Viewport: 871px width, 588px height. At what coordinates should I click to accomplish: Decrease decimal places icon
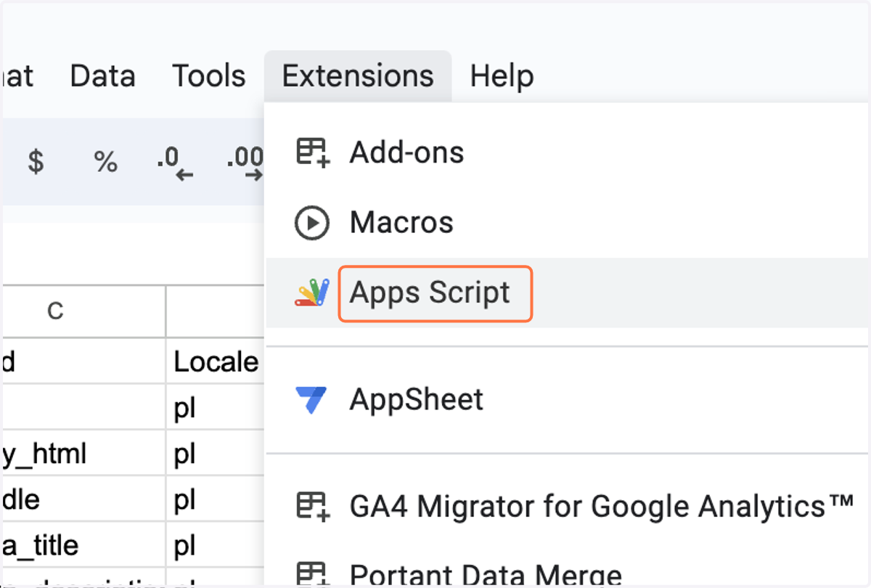[x=176, y=163]
